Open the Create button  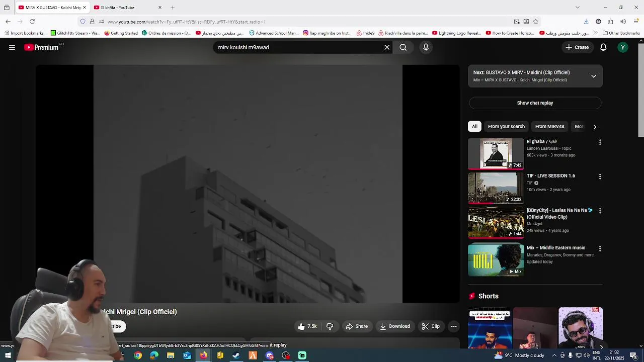(x=577, y=47)
